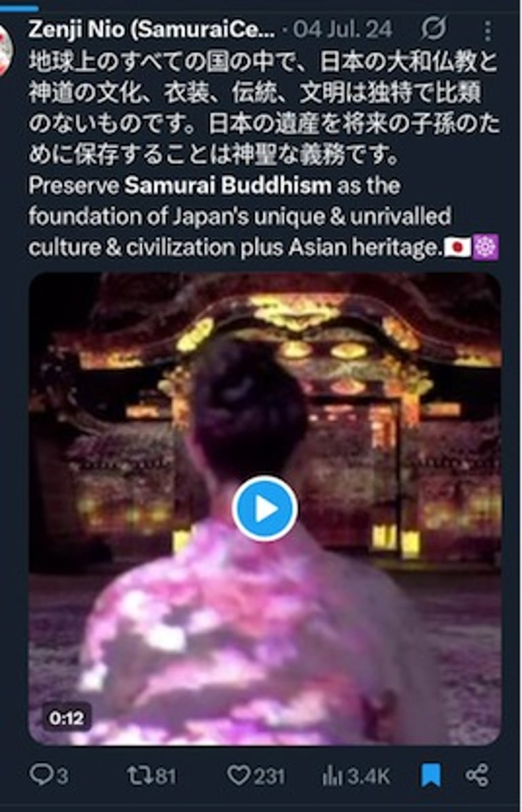
Task: Click the 0:12 video duration badge
Action: (x=67, y=717)
